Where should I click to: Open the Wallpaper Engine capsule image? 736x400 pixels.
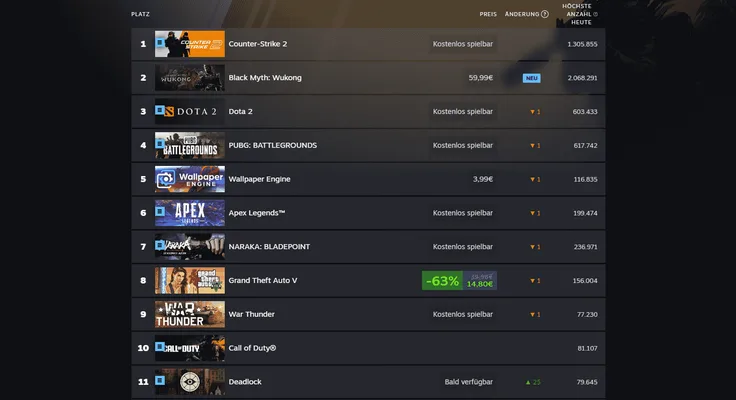coord(190,179)
